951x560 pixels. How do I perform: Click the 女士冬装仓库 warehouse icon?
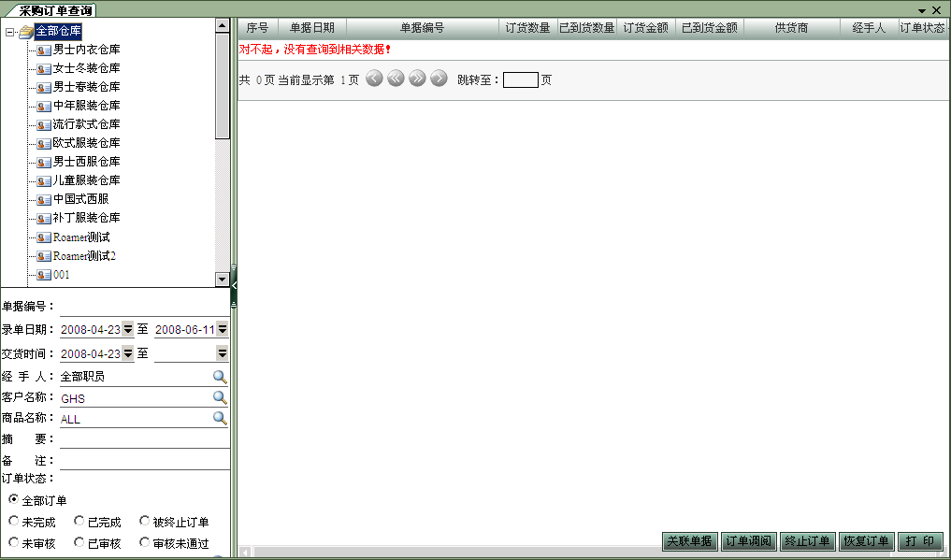pos(44,69)
